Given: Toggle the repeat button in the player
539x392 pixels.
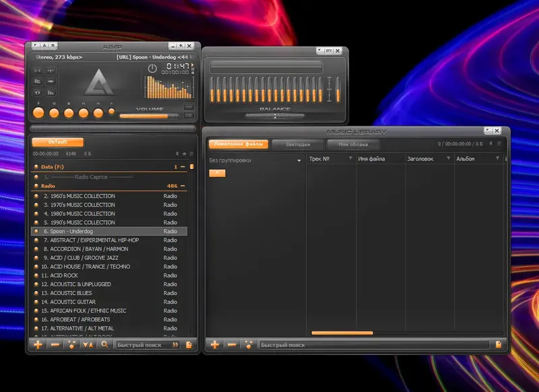Looking at the screenshot, I should pos(38,92).
